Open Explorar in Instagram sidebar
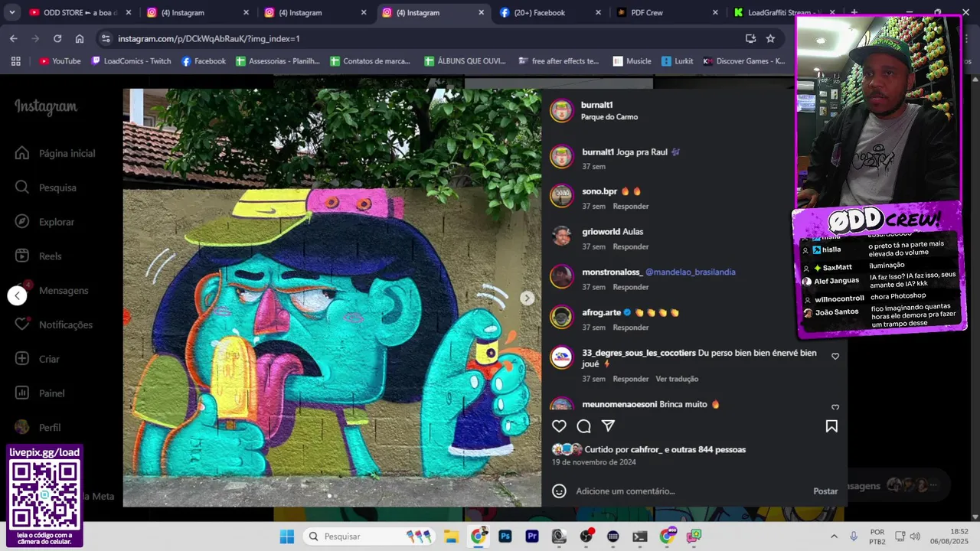The height and width of the screenshot is (551, 980). (44, 222)
